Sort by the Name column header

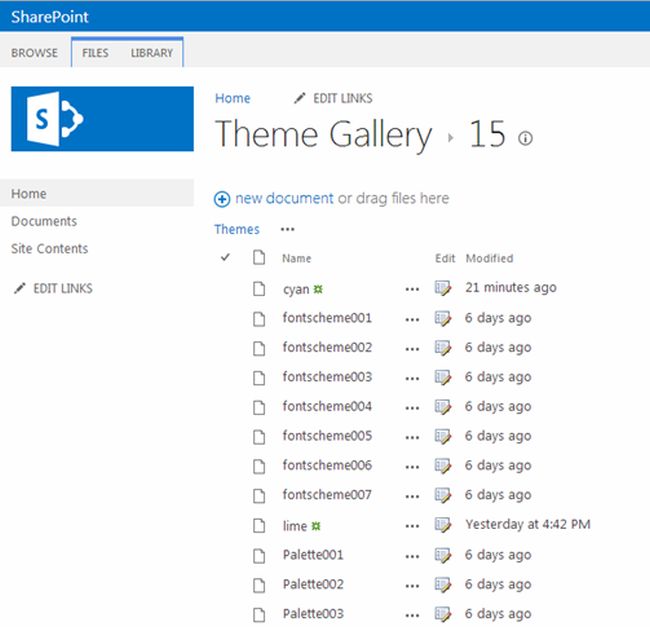296,258
